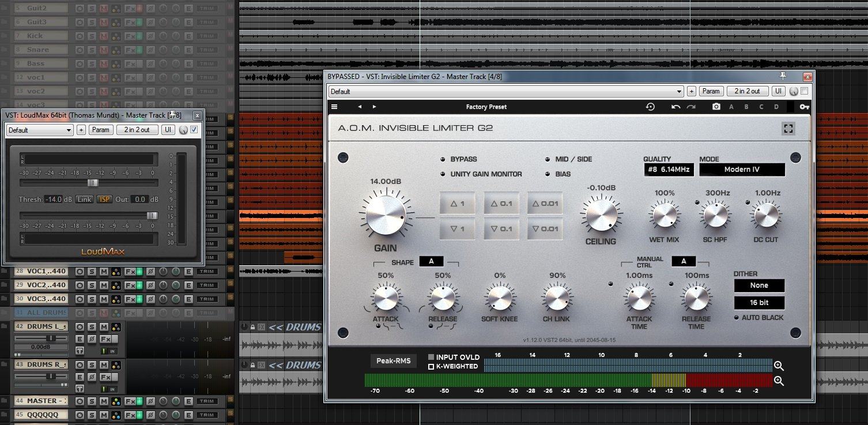Open the key license icon
The width and height of the screenshot is (868, 425).
pos(805,107)
